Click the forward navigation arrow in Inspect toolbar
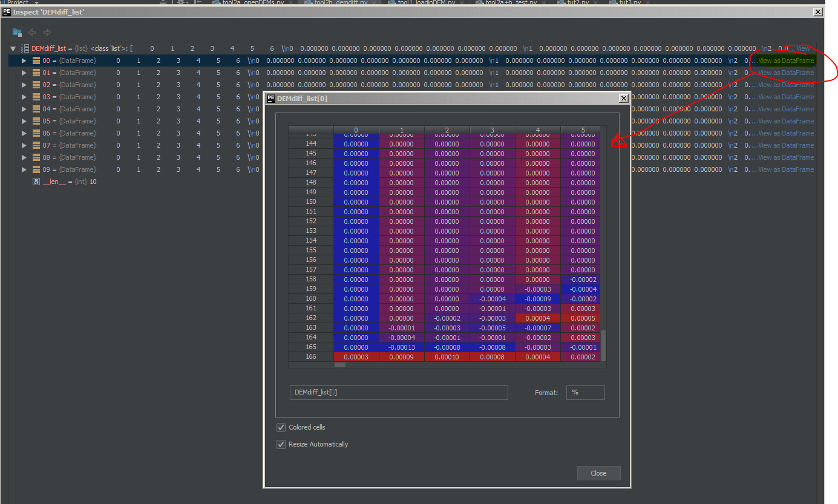 [47, 33]
